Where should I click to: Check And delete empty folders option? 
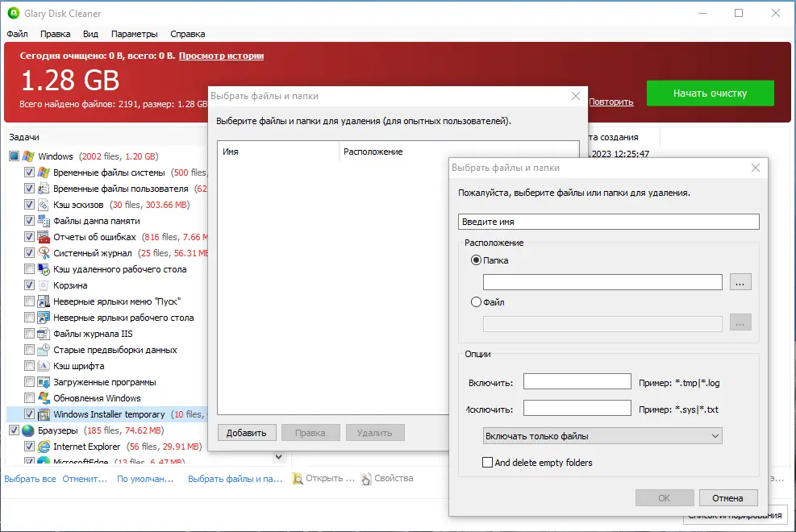(x=487, y=463)
